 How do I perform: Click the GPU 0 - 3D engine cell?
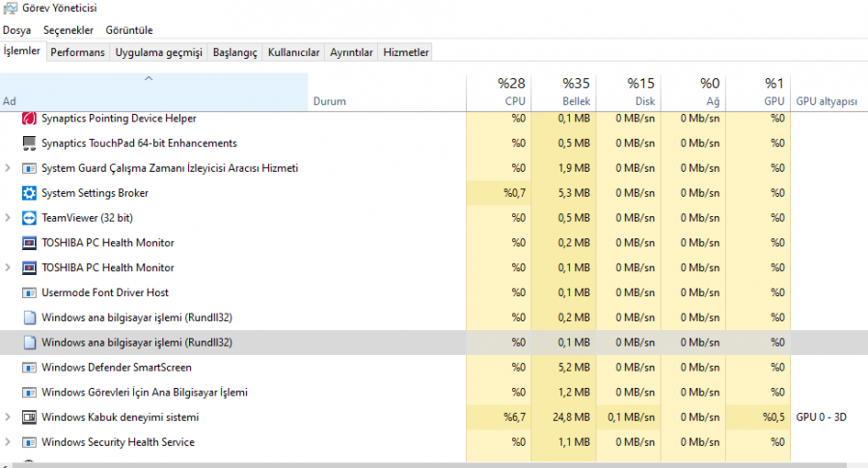821,417
